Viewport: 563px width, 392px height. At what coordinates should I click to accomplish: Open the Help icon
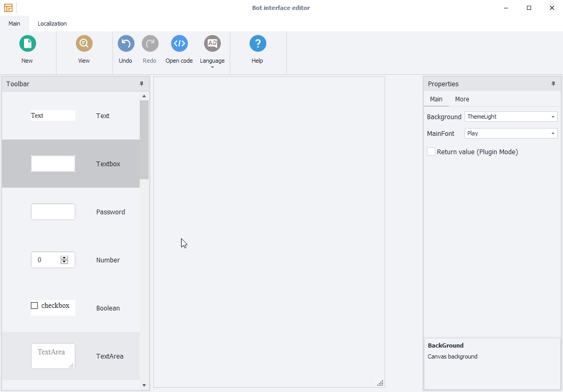point(257,44)
